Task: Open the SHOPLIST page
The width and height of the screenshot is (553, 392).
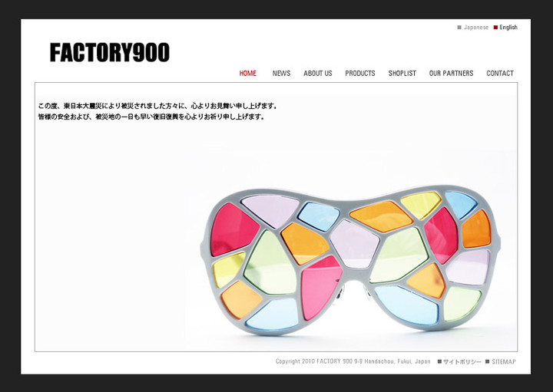Action: coord(402,74)
